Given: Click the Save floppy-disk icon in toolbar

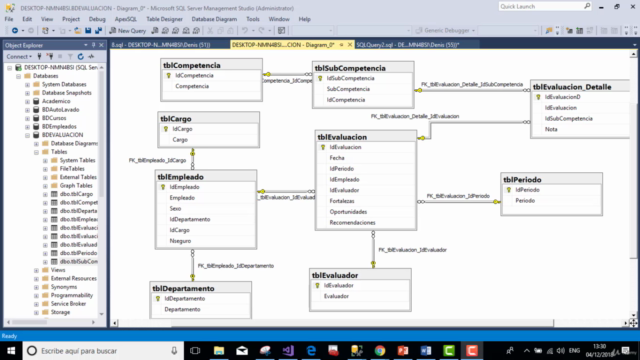Looking at the screenshot, I should (x=88, y=31).
